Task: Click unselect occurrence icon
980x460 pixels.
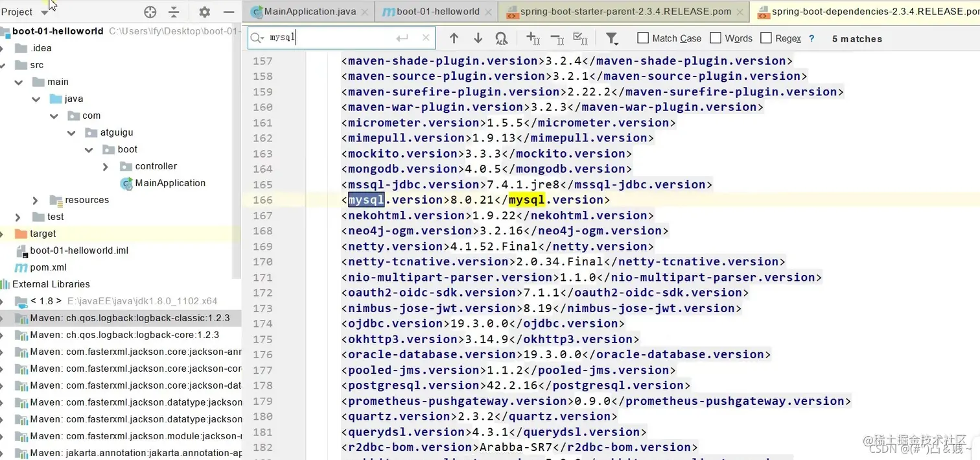Action: (x=557, y=39)
